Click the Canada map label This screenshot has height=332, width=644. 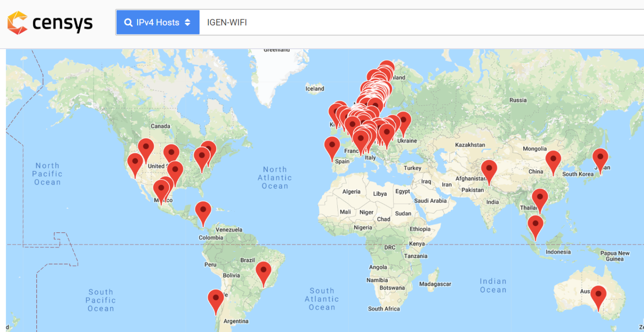tap(160, 126)
